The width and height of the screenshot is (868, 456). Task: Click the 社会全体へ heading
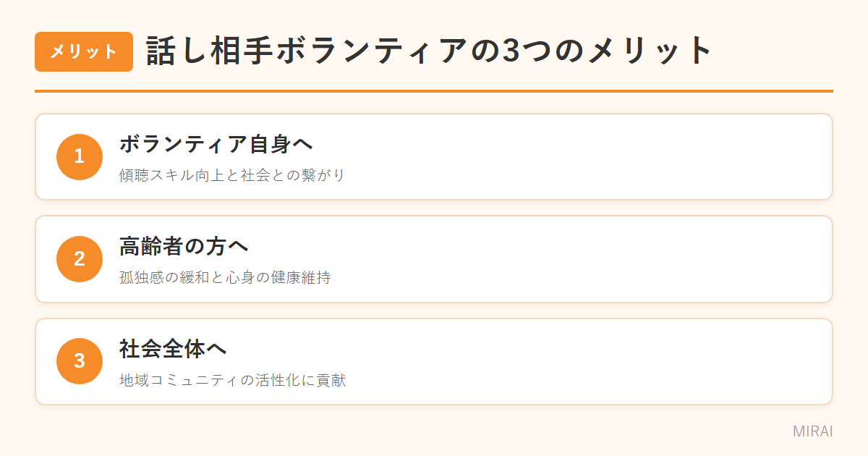173,349
